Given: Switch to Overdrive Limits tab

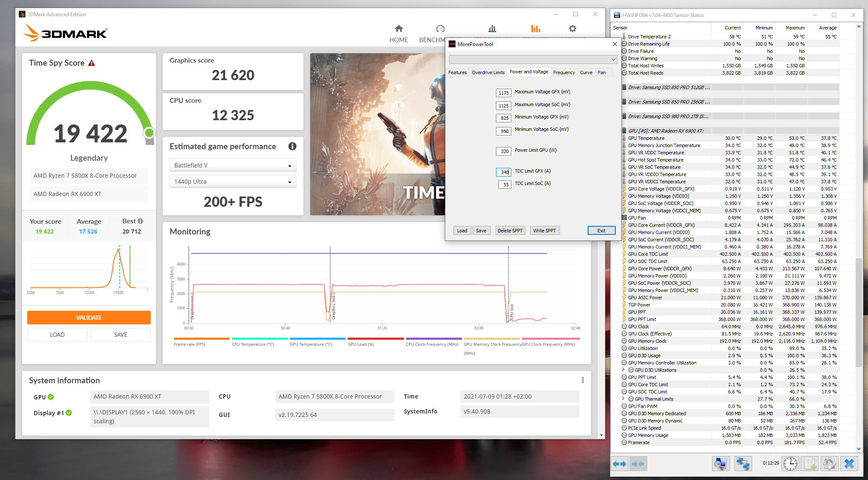Looking at the screenshot, I should pyautogui.click(x=488, y=72).
